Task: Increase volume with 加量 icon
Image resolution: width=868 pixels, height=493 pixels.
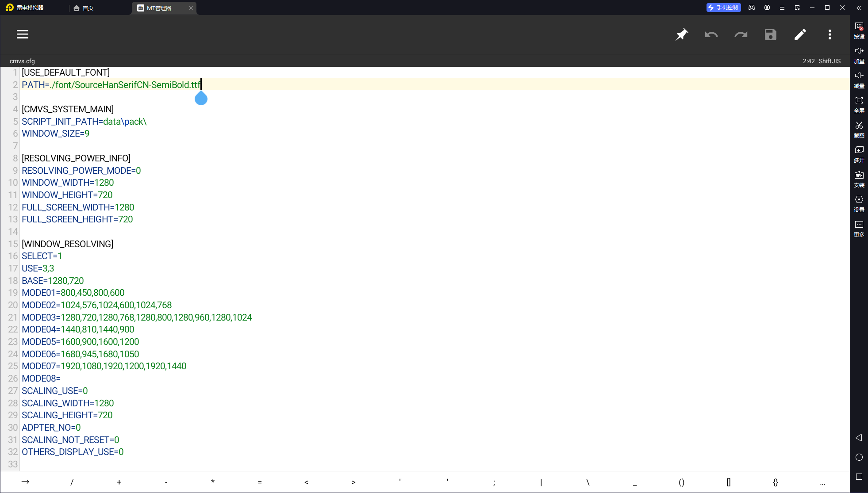Action: (859, 55)
